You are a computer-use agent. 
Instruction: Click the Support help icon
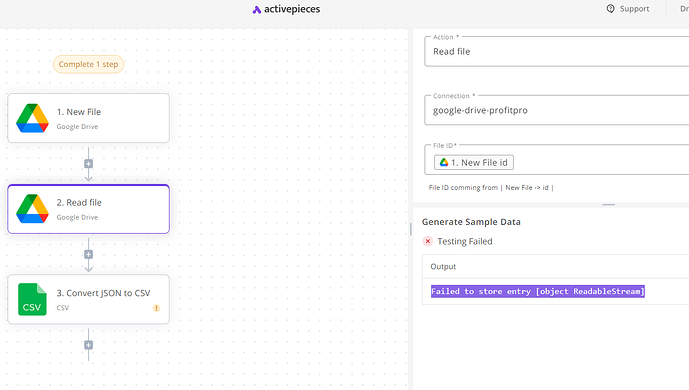[610, 9]
